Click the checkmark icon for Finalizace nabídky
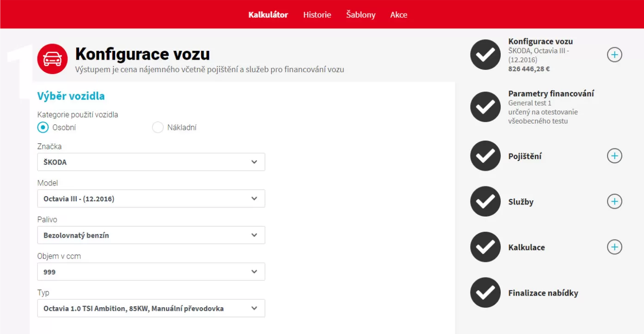Screen dimensions: 644x334 [x=485, y=293]
